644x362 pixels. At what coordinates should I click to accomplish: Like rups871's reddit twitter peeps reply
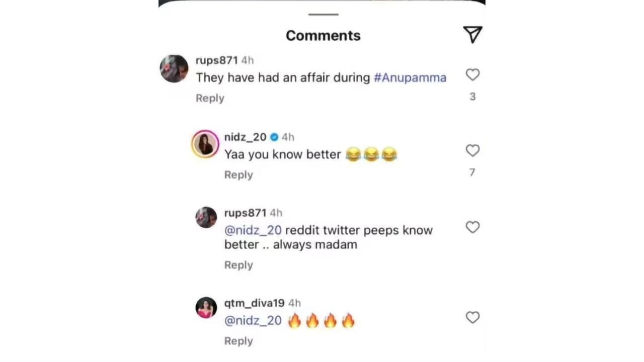(x=472, y=227)
